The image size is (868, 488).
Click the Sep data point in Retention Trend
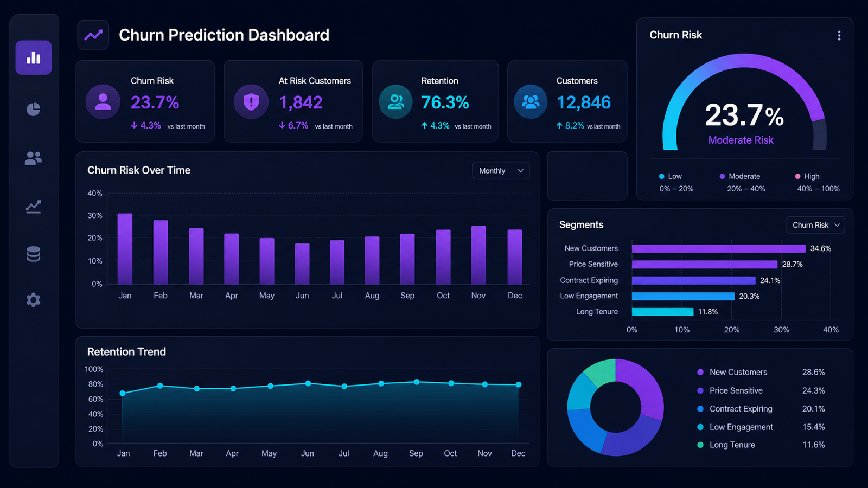coord(417,382)
